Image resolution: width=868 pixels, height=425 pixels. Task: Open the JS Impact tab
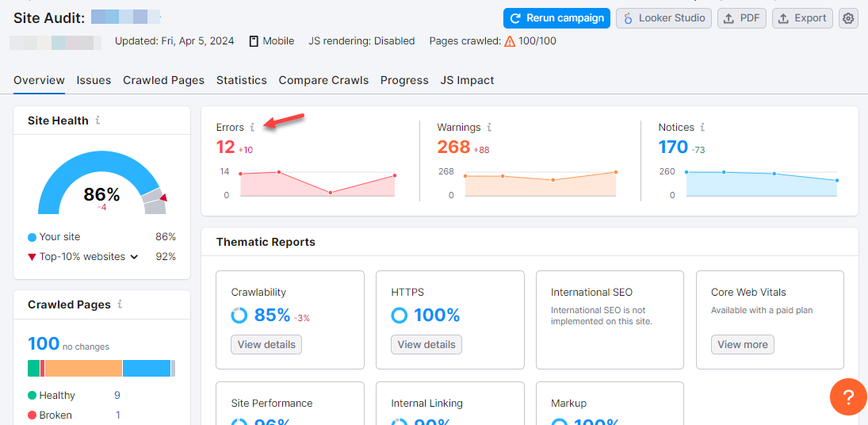(x=467, y=80)
